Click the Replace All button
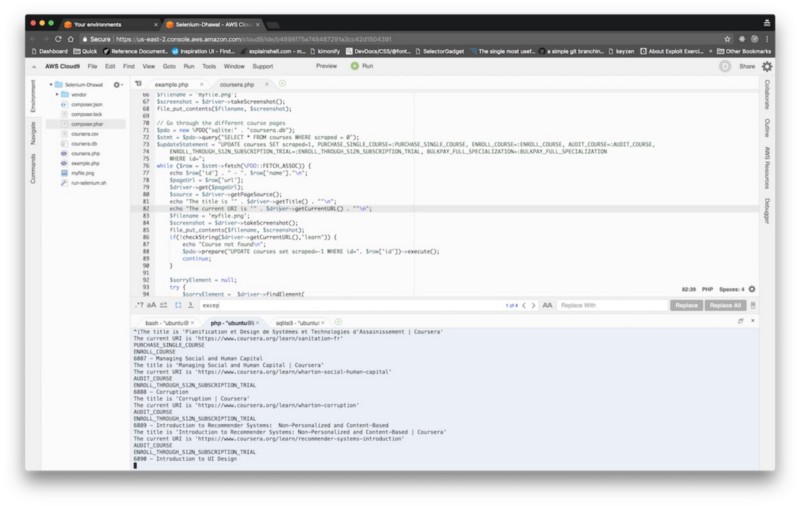The height and width of the screenshot is (506, 800). (x=724, y=305)
